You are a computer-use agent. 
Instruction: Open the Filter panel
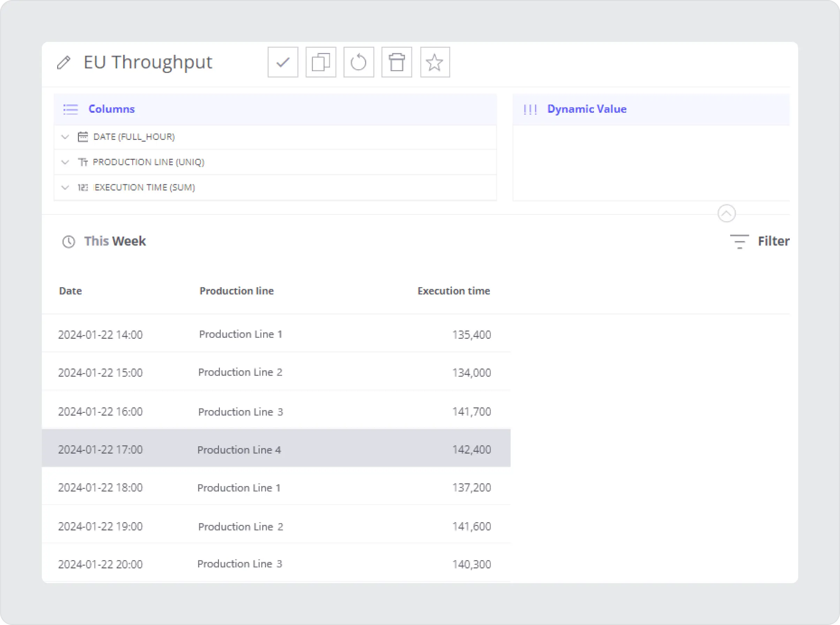(x=760, y=241)
